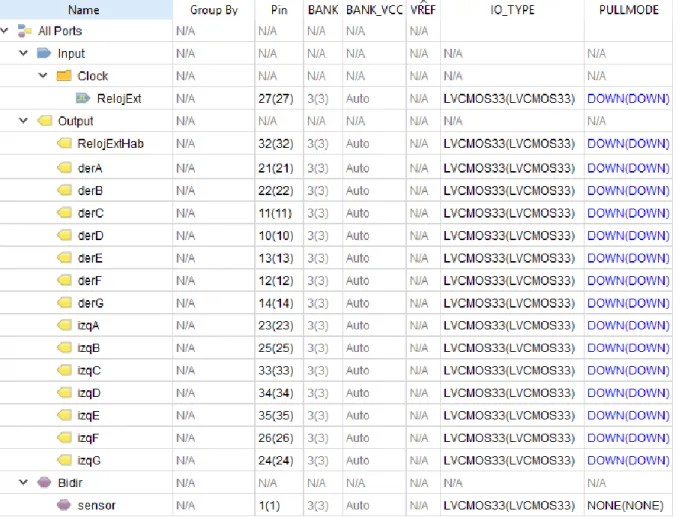
Task: Click the RelojExtHab output port icon
Action: (65, 143)
